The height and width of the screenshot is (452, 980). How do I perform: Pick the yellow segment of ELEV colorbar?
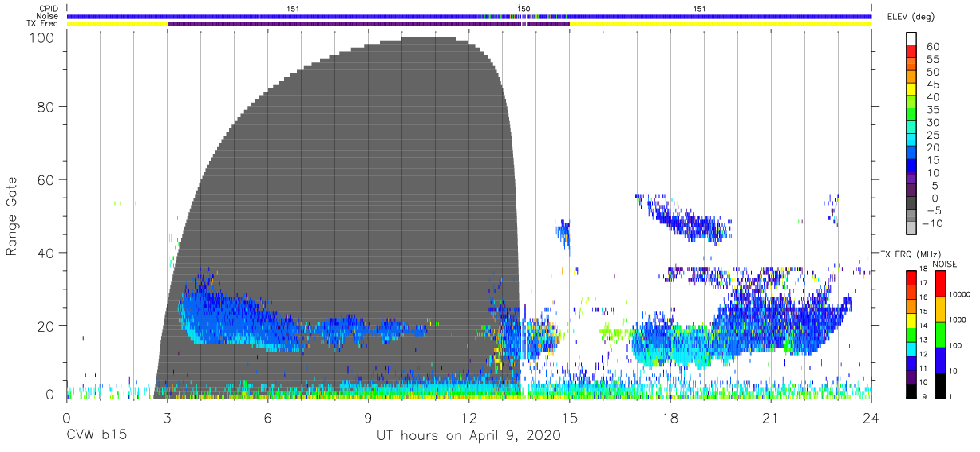pos(913,90)
